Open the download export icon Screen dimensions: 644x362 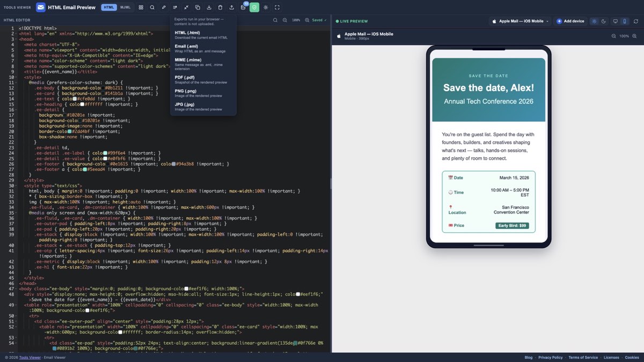209,8
